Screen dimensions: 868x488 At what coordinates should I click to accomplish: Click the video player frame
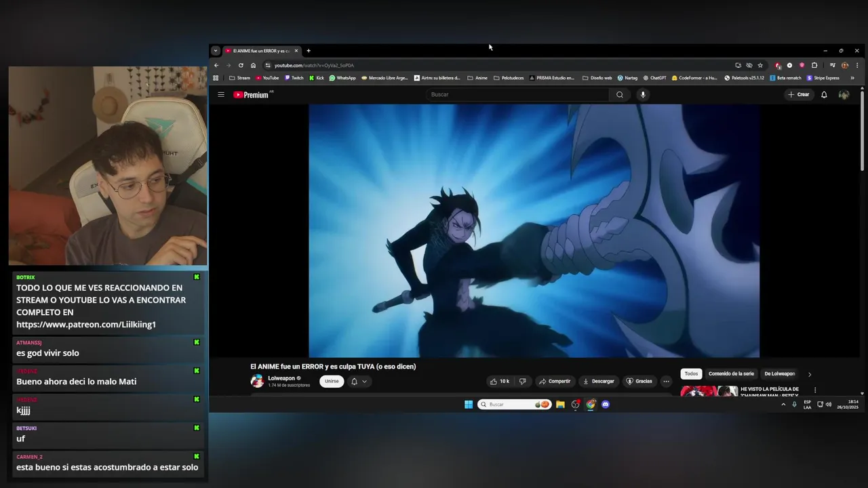(534, 230)
